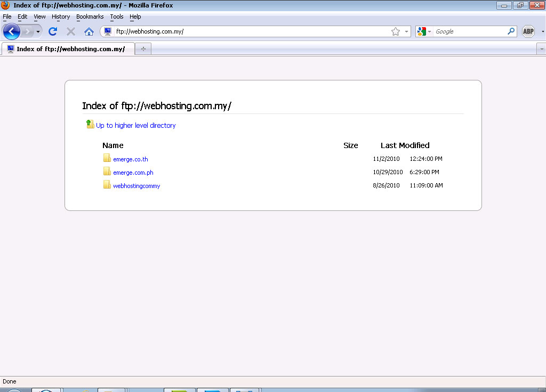Expand the back/forward history dropdown arrow
The width and height of the screenshot is (546, 392).
38,32
